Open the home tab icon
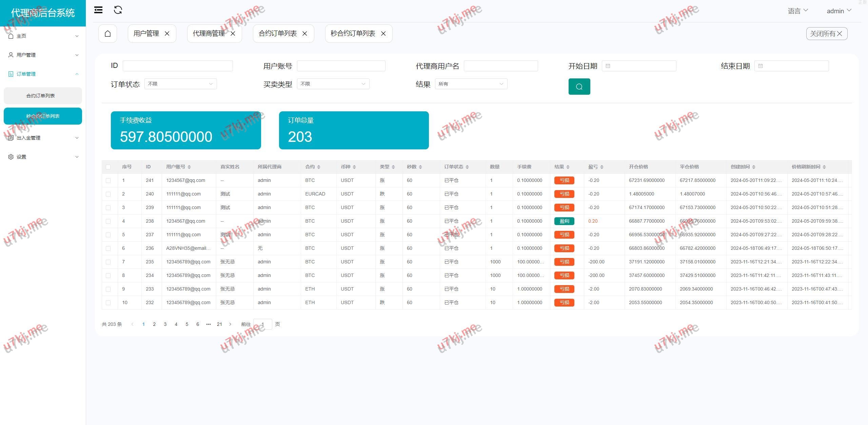This screenshot has height=425, width=868. (x=107, y=34)
